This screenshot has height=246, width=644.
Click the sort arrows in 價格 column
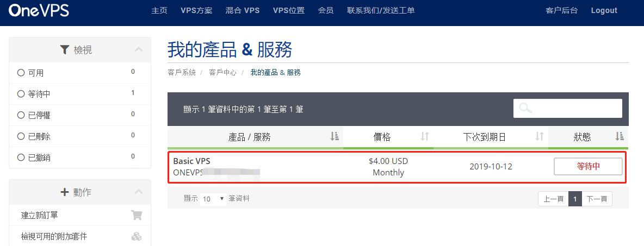(x=425, y=137)
